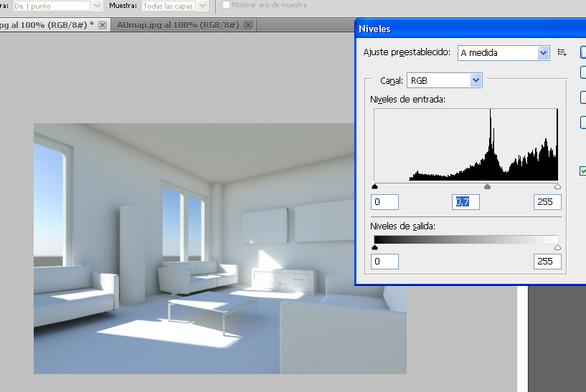Close the first document tab ending in (RGB/8#) *
Viewport: 586px width, 392px height.
click(x=102, y=25)
